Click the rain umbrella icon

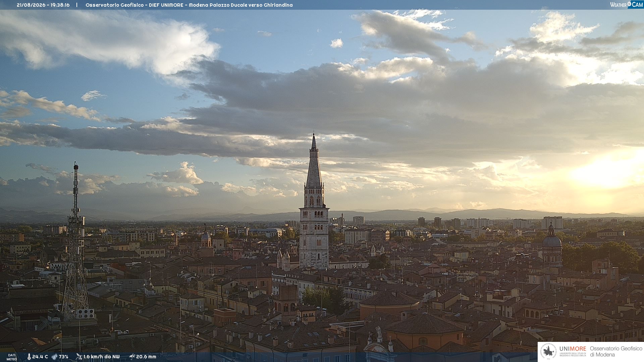(x=132, y=357)
